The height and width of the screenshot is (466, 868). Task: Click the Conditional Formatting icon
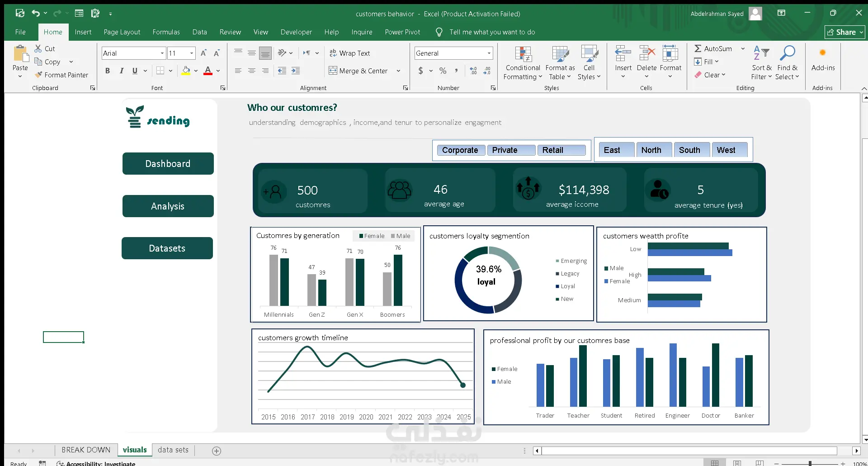pos(523,54)
